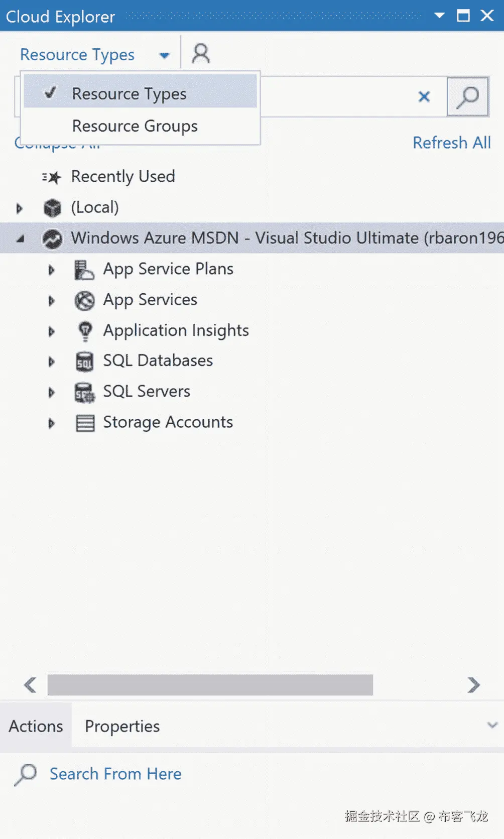Click the Refresh All link
Viewport: 504px width, 839px height.
(x=451, y=143)
